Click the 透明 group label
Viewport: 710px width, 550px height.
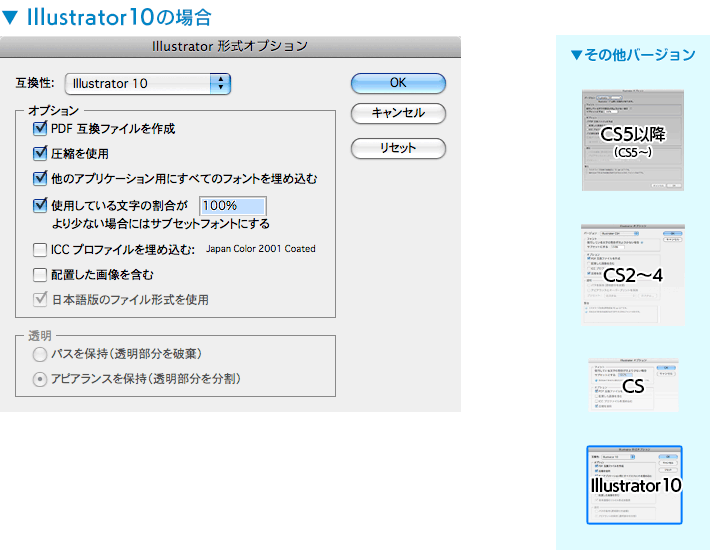click(40, 336)
